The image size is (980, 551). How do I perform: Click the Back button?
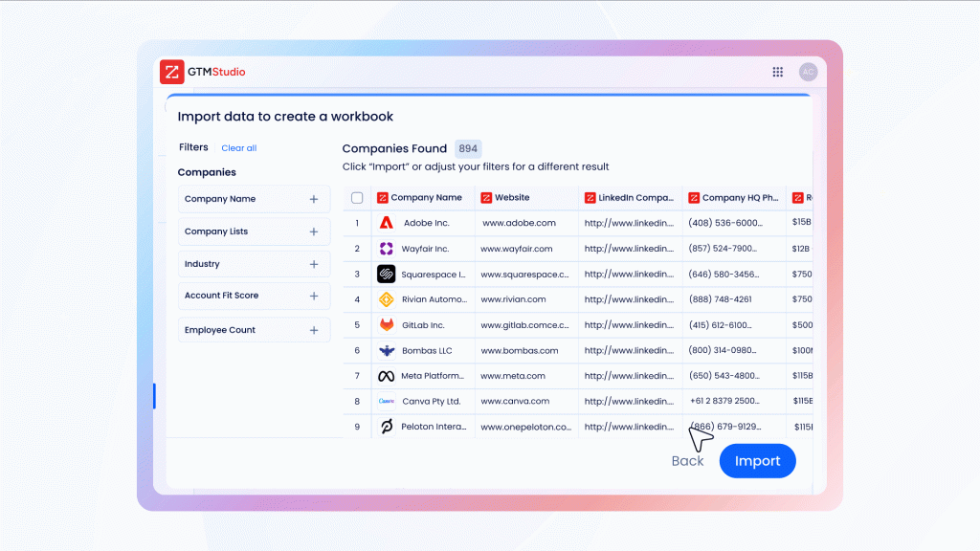point(687,461)
